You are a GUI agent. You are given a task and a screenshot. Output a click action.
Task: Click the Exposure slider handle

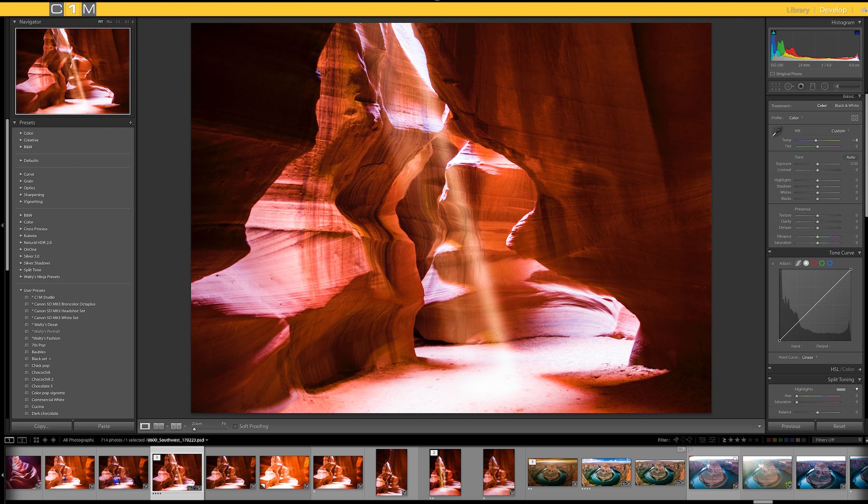coord(817,164)
